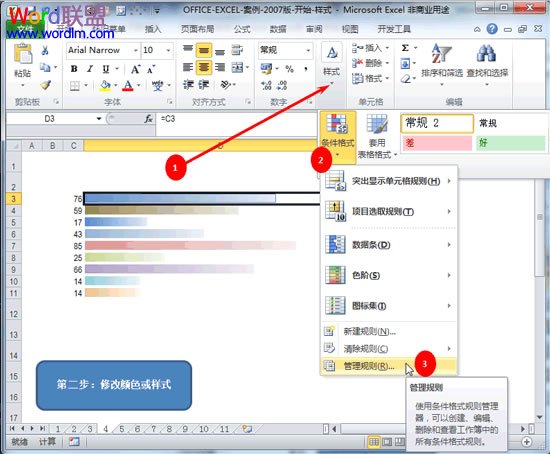Click the cell borders icon
The height and width of the screenshot is (454, 550).
coord(74,85)
